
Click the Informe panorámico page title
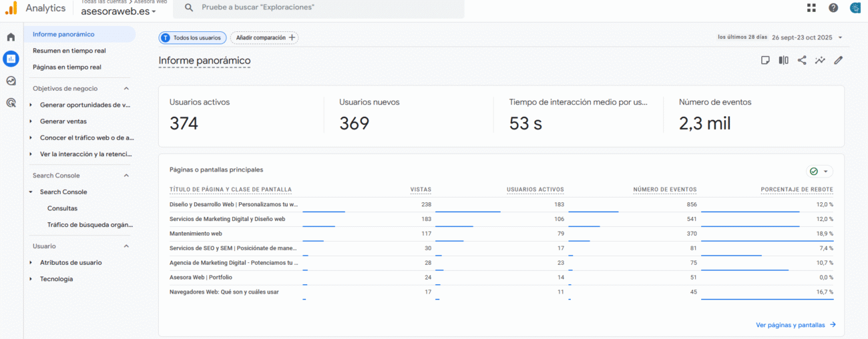pyautogui.click(x=204, y=61)
